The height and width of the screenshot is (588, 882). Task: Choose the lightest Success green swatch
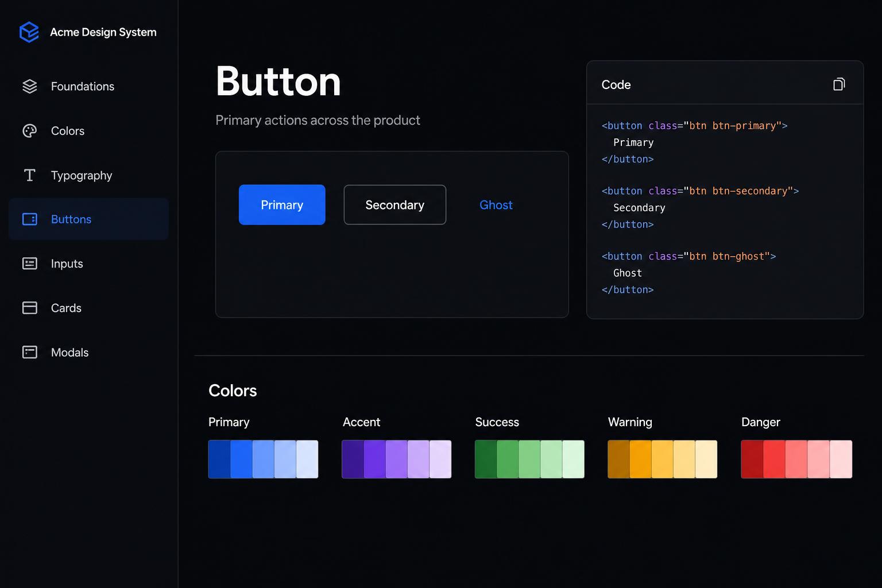(x=574, y=459)
